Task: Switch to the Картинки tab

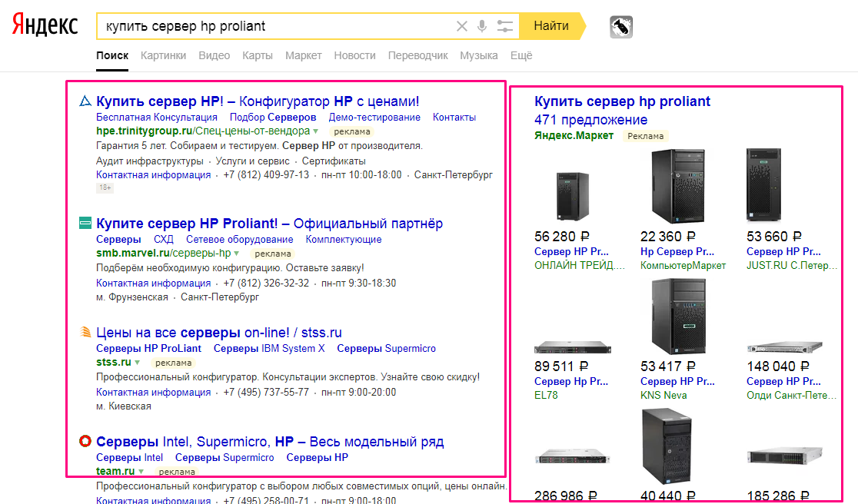Action: 163,55
